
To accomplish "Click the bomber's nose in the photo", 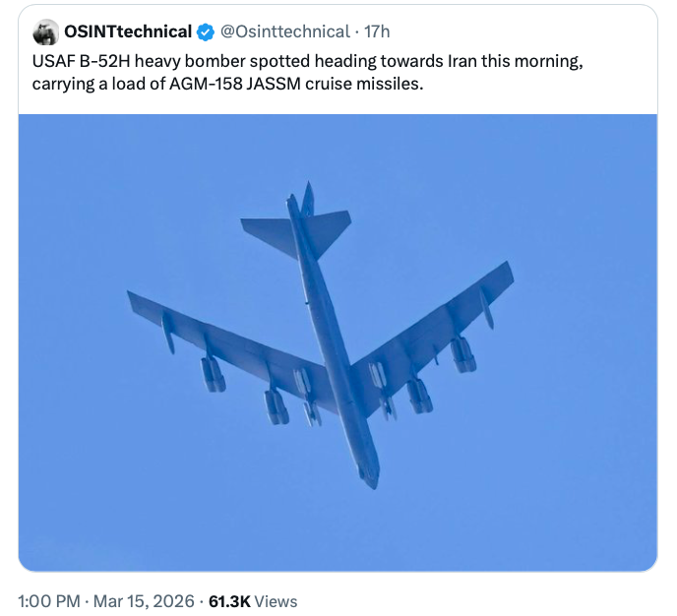I will pyautogui.click(x=368, y=479).
